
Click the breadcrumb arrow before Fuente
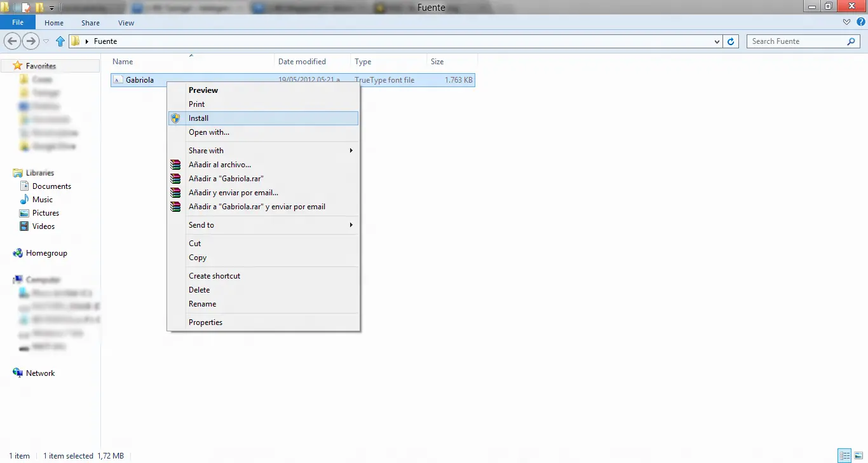coord(86,41)
